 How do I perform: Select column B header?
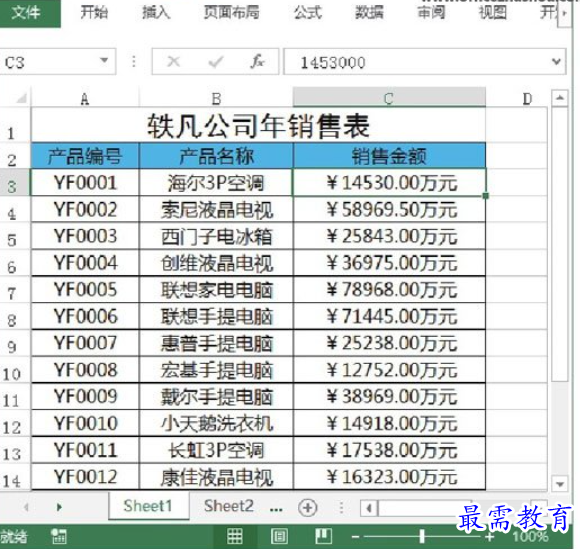click(x=216, y=98)
